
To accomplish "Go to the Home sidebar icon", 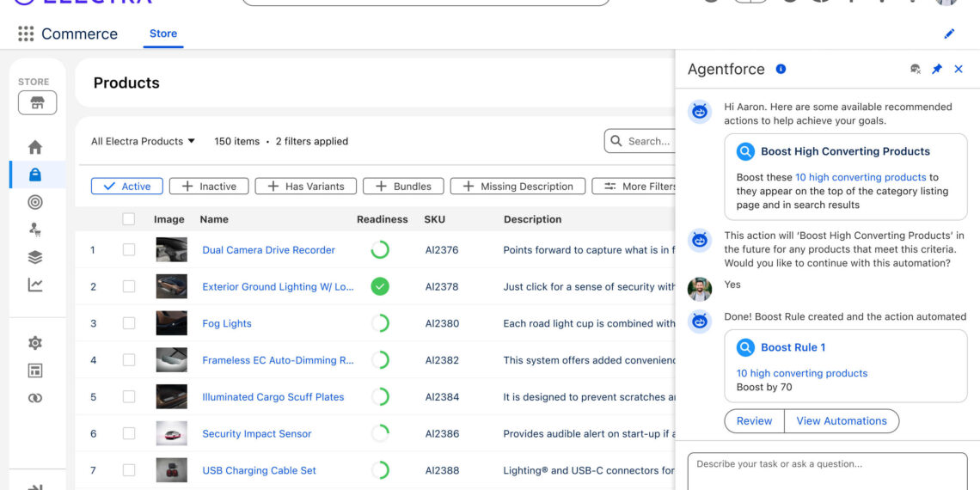I will tap(35, 148).
